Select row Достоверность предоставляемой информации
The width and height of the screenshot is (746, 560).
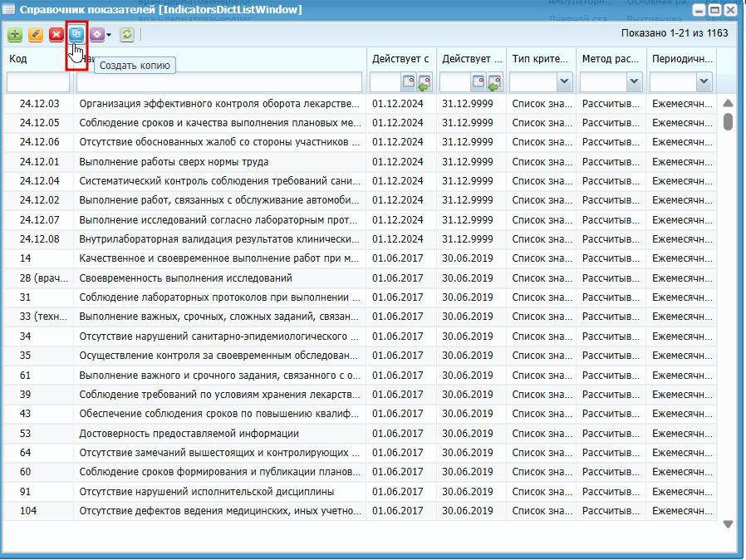click(361, 434)
